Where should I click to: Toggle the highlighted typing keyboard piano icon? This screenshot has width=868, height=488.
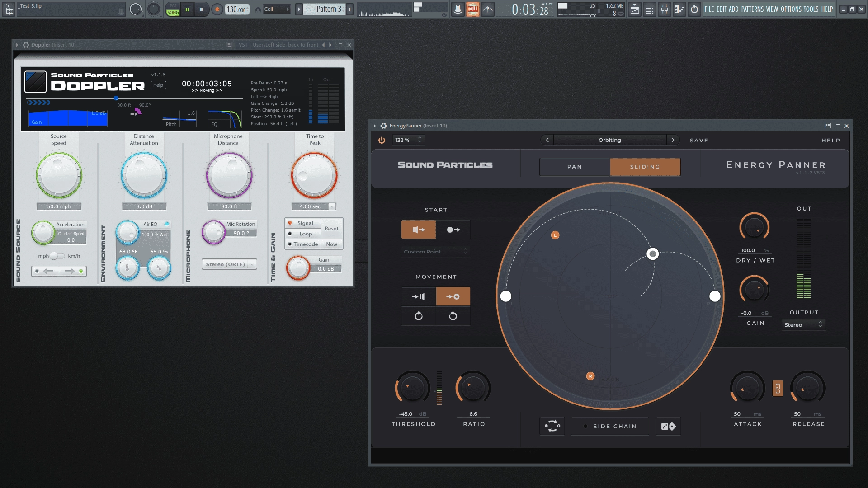[x=472, y=9]
